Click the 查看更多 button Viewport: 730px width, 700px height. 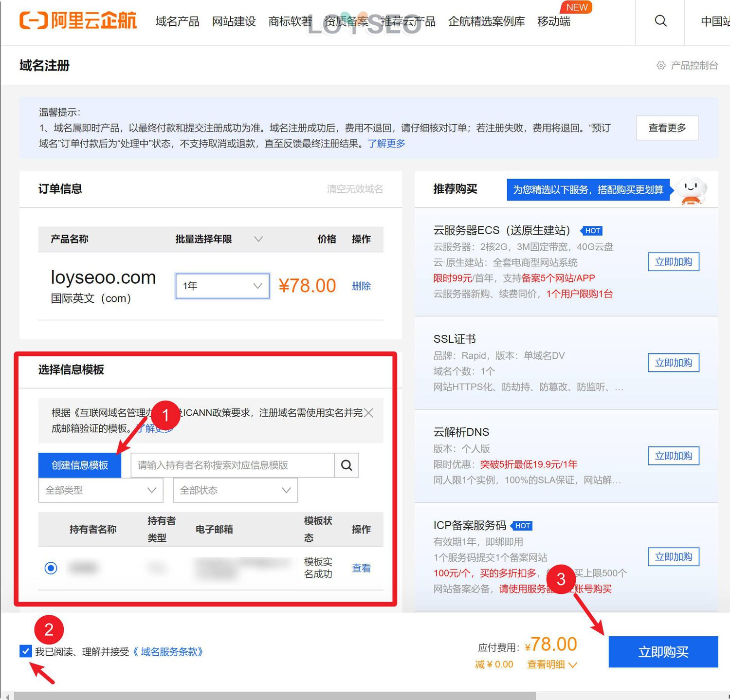click(x=667, y=128)
